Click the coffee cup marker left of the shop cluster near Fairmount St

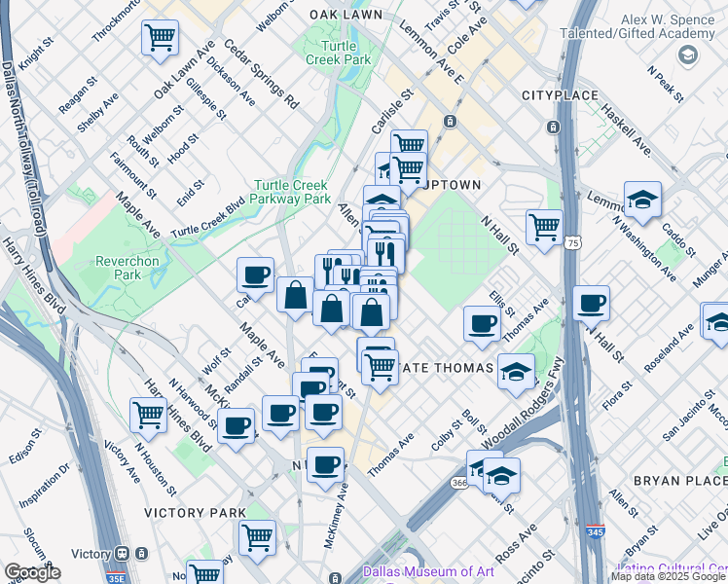(x=280, y=415)
